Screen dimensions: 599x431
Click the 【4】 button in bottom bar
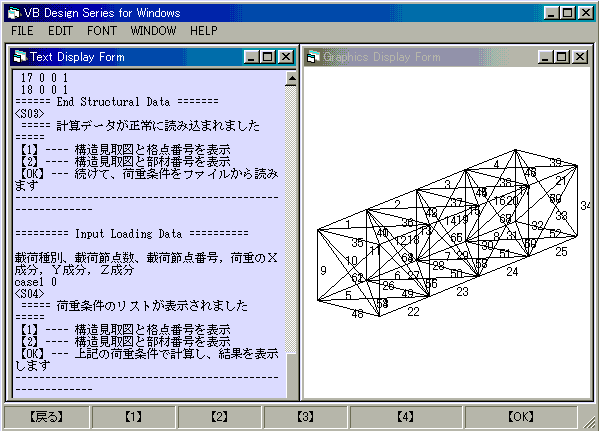coord(405,417)
